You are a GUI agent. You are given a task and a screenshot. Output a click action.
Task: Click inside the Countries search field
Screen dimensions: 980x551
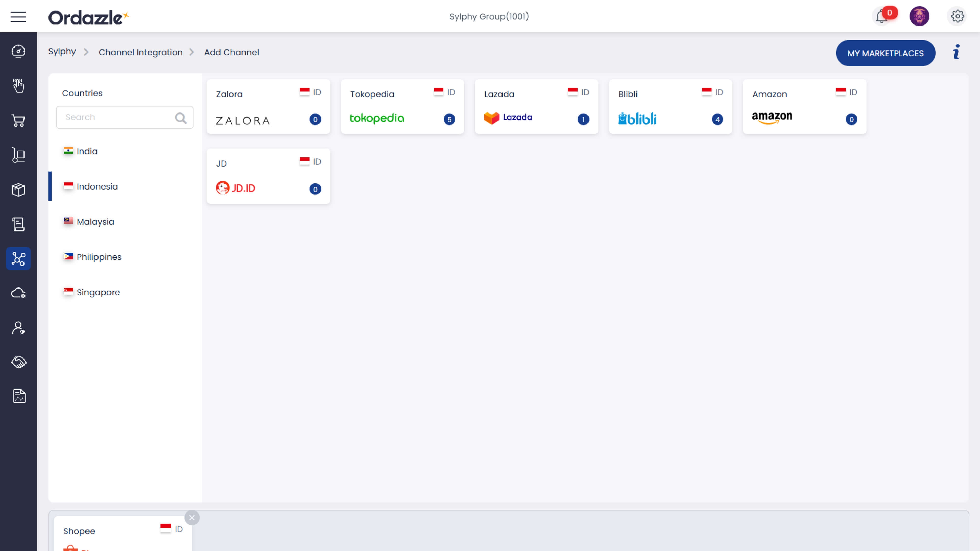click(x=114, y=117)
